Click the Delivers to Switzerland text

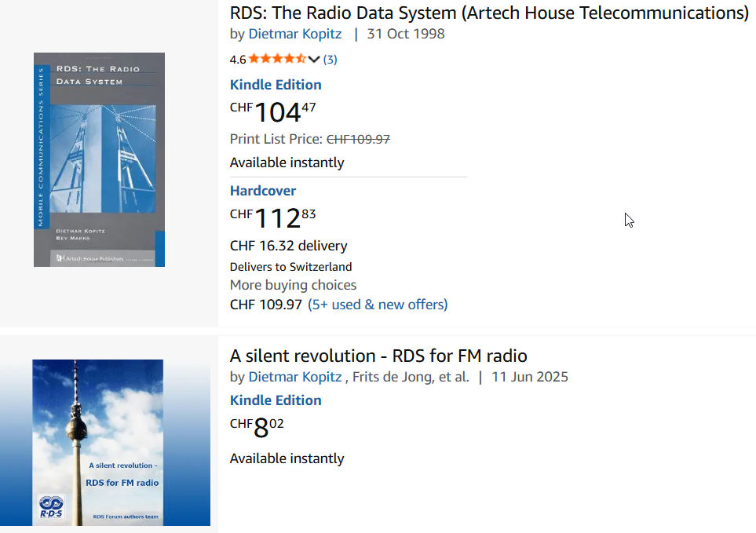(290, 267)
